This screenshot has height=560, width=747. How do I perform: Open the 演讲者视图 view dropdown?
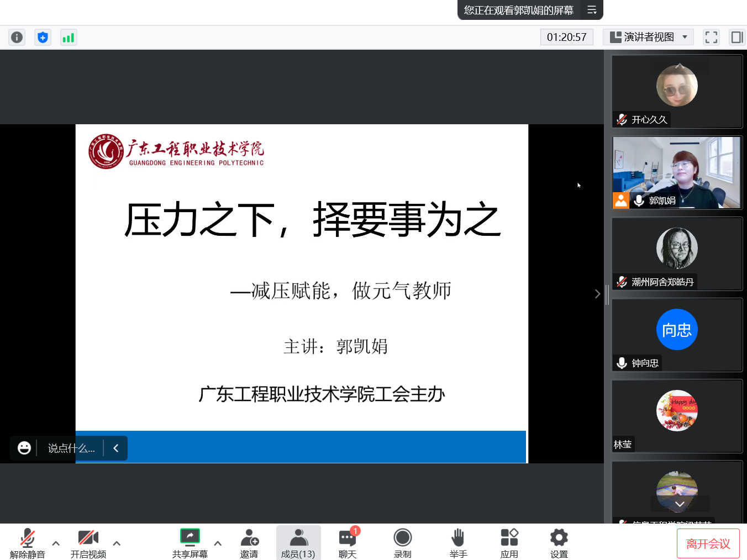648,37
